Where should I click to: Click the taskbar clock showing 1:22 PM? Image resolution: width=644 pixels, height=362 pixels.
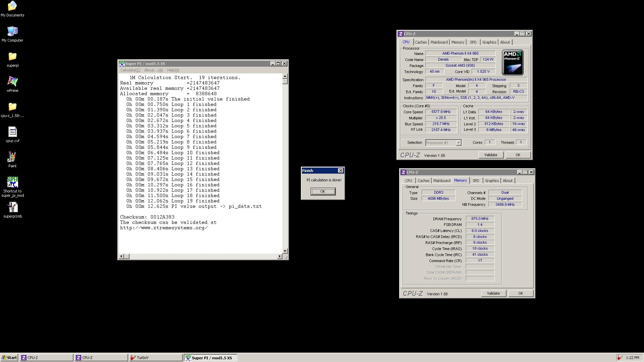pyautogui.click(x=633, y=358)
